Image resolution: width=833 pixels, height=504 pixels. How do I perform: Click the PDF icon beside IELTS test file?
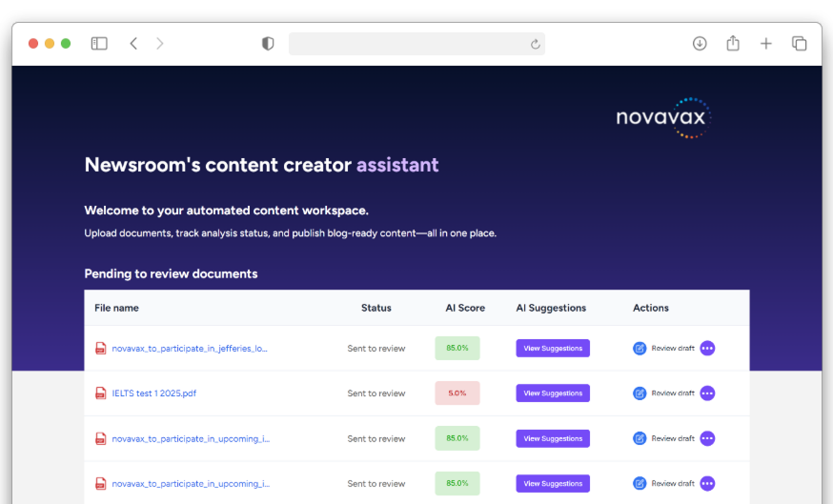click(101, 393)
